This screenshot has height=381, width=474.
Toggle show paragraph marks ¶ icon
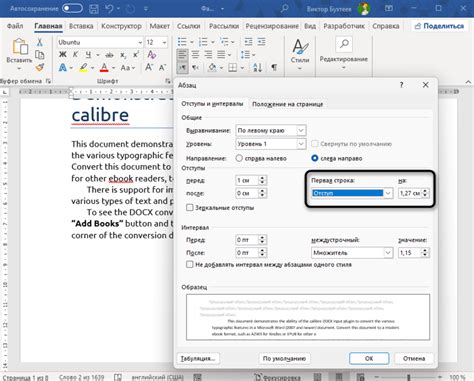274,68
